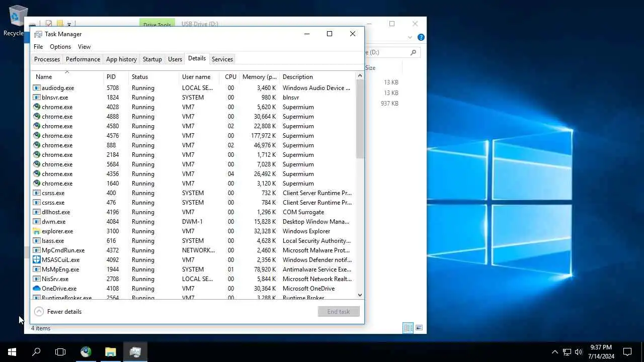Click chrome.exe icon with PID 4576
This screenshot has height=362, width=644.
coord(37,136)
